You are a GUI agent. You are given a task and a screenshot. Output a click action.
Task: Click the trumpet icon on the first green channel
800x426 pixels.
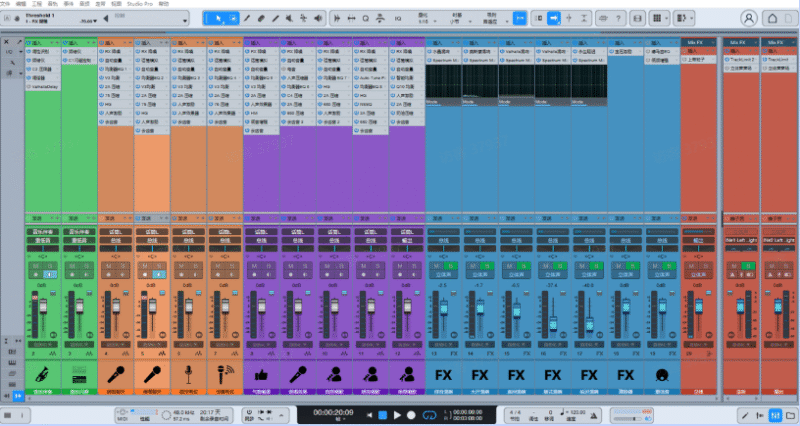[43, 375]
